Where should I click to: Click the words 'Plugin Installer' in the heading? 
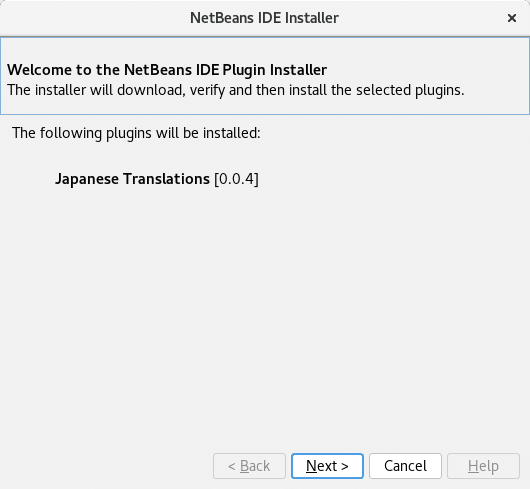(x=275, y=70)
